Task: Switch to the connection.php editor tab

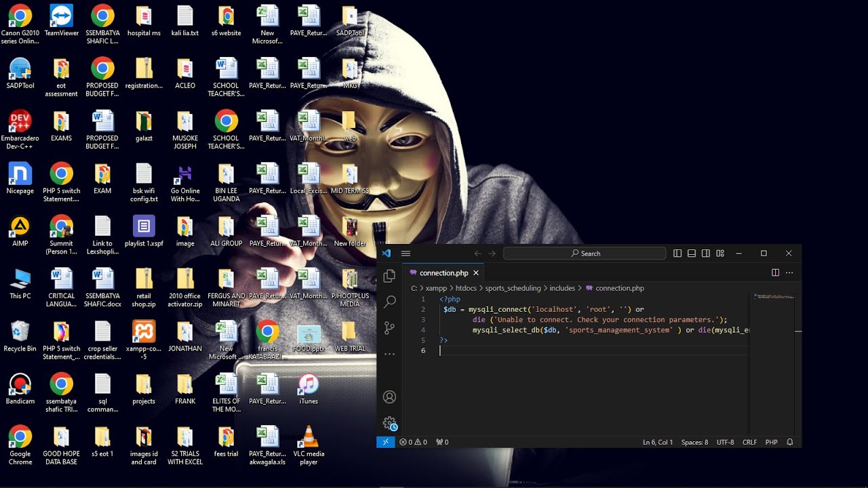Action: (443, 272)
